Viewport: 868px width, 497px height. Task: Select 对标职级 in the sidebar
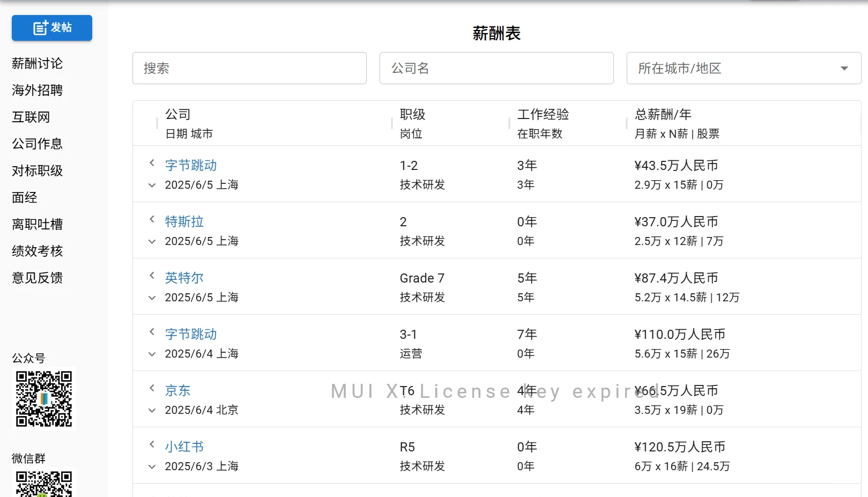click(x=38, y=170)
